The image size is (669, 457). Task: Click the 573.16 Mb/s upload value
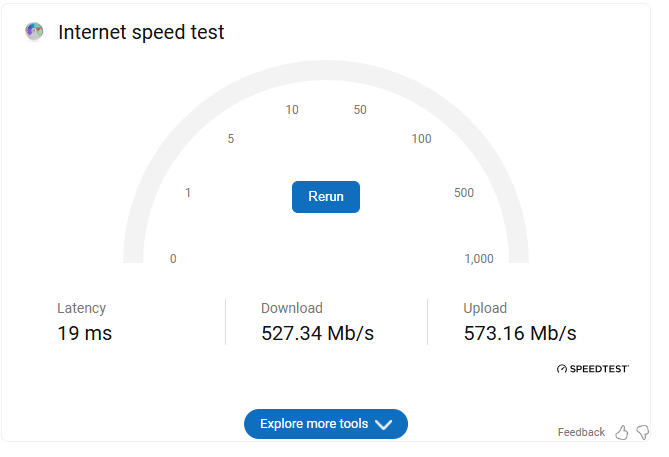click(x=520, y=333)
